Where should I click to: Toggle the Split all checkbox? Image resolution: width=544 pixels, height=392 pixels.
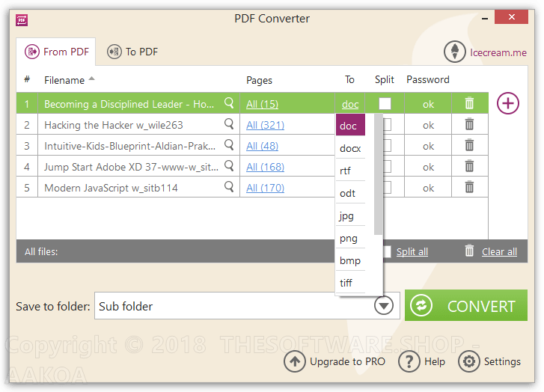tap(387, 252)
